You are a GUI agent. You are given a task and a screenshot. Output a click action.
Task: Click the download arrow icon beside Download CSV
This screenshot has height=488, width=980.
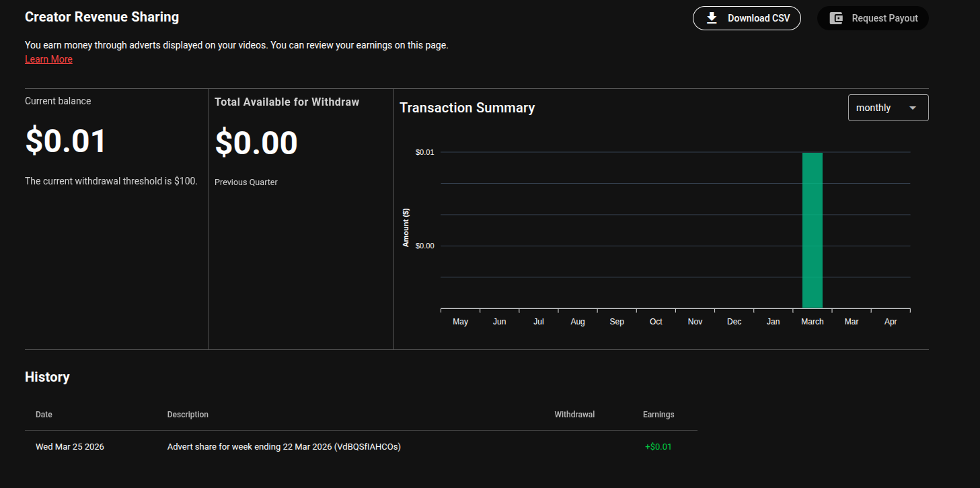coord(712,18)
